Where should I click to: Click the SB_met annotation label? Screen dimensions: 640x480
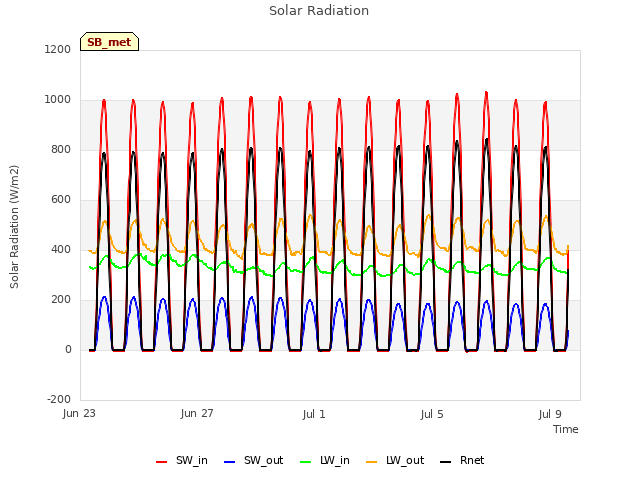pyautogui.click(x=109, y=42)
